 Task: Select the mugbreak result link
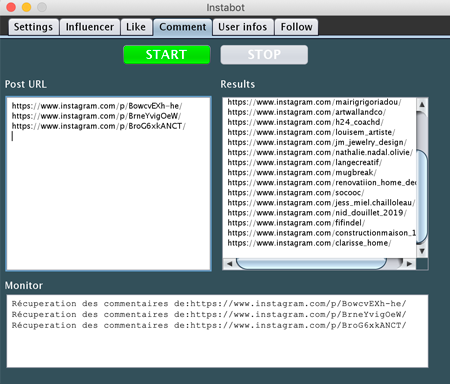click(302, 173)
